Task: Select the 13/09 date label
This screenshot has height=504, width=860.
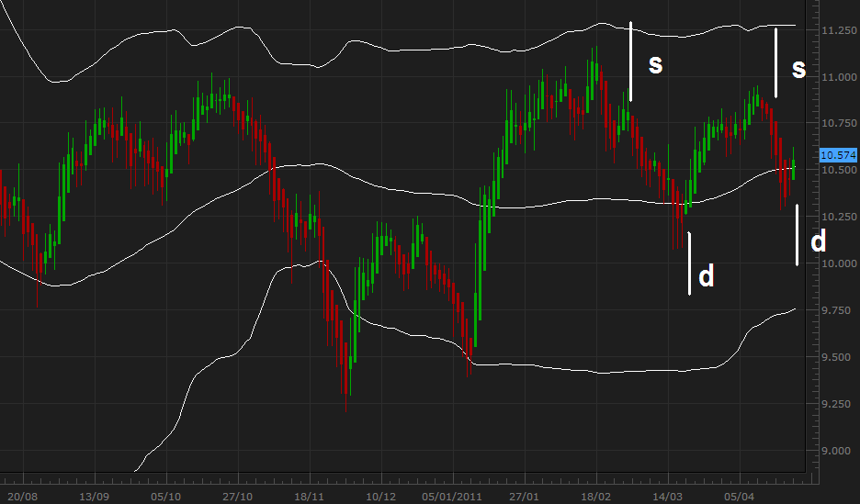Action: click(x=95, y=497)
